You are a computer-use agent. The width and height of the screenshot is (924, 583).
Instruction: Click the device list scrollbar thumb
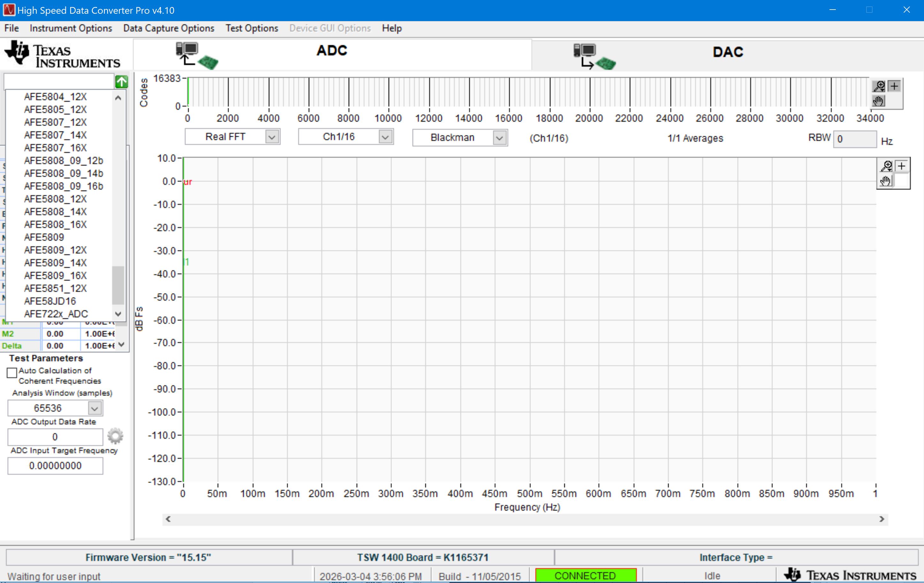tap(118, 285)
